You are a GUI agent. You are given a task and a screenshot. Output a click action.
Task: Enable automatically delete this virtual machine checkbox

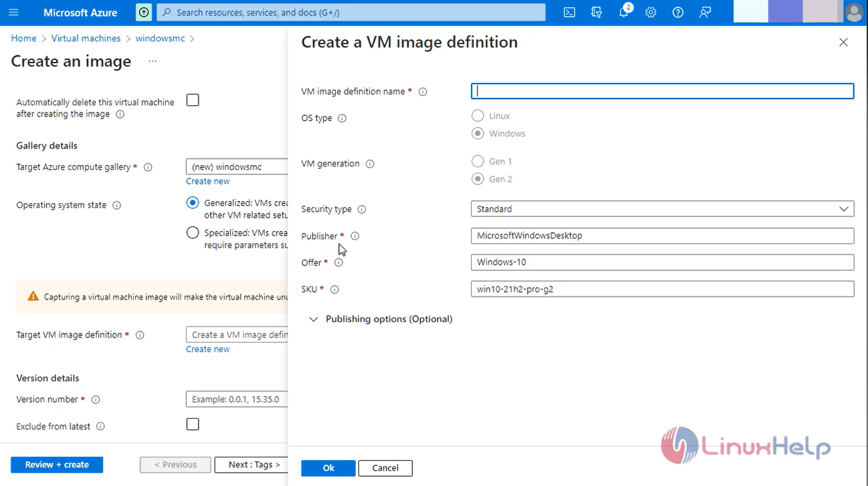click(193, 100)
